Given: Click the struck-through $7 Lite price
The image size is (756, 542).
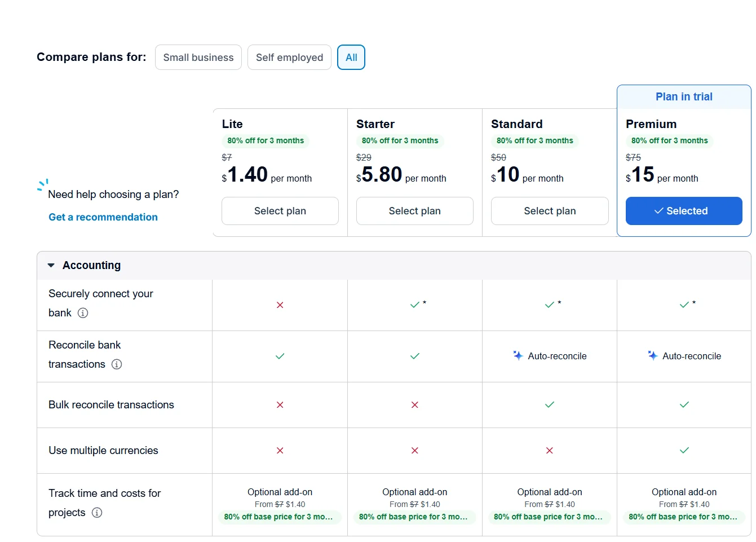Looking at the screenshot, I should 227,157.
